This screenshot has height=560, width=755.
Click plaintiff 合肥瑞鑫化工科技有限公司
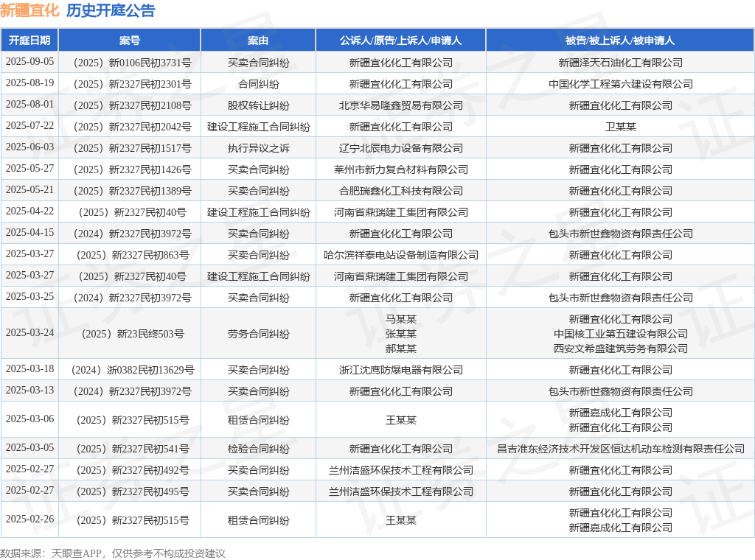pyautogui.click(x=400, y=191)
